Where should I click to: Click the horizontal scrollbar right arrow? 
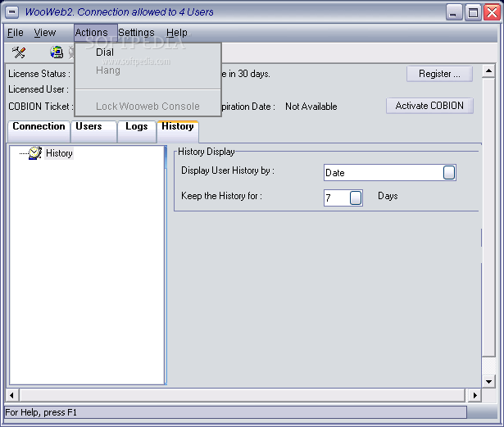click(474, 396)
